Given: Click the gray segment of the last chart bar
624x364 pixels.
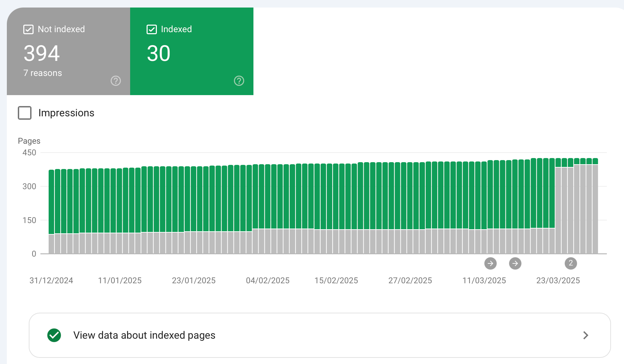Looking at the screenshot, I should point(595,209).
